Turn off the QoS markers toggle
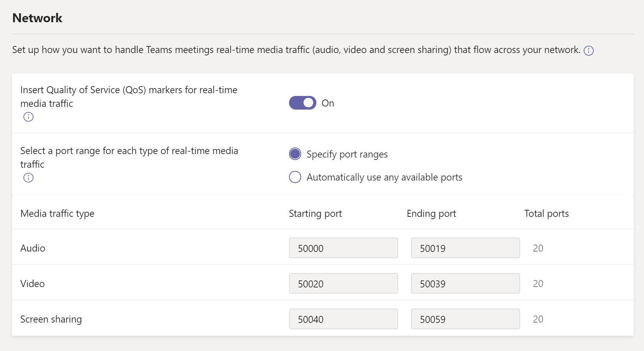Viewport: 644px width, 351px height. (302, 103)
